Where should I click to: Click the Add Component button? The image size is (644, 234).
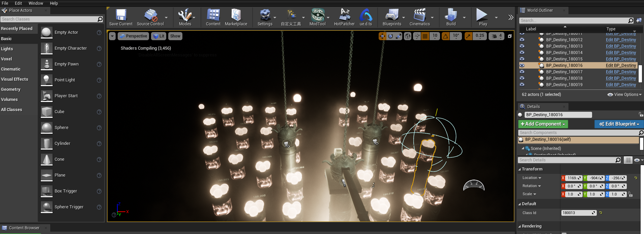(x=543, y=124)
